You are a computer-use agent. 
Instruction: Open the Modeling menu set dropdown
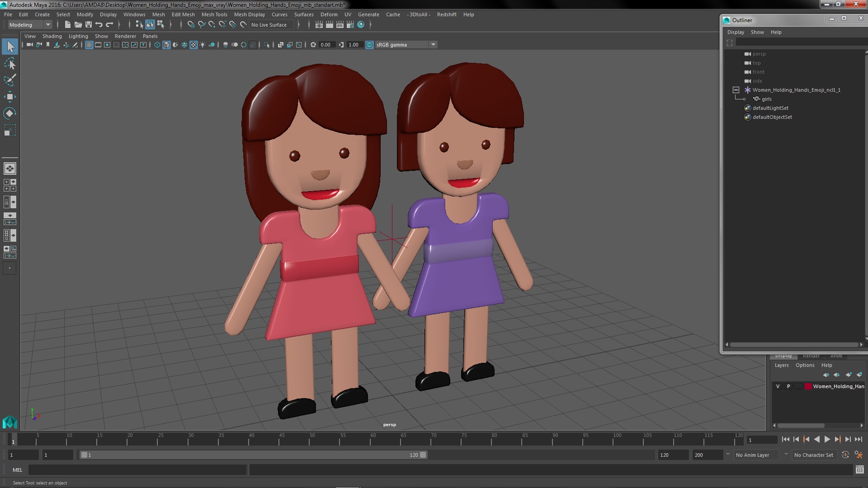pyautogui.click(x=30, y=25)
